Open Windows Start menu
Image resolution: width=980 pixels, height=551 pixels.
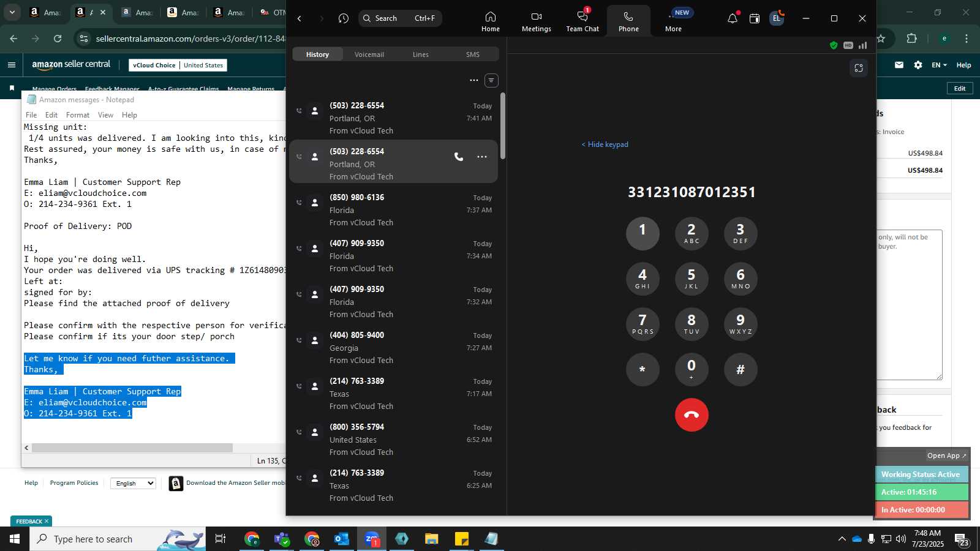[x=15, y=539]
